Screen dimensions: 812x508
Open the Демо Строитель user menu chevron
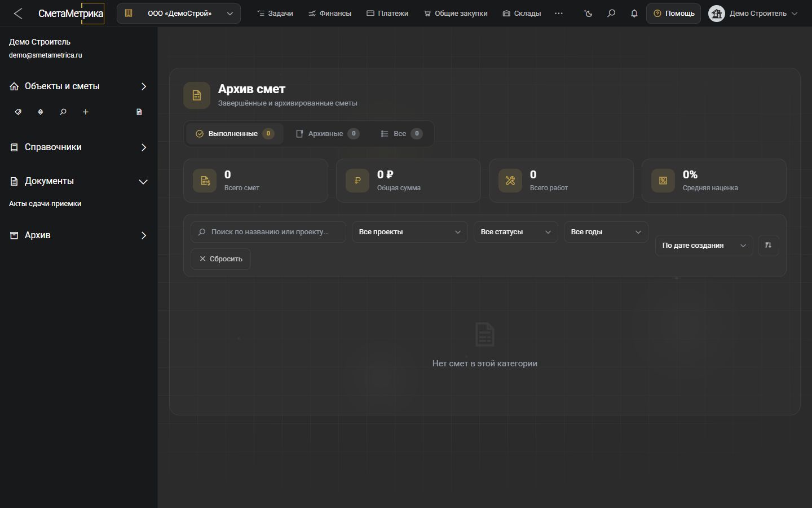795,14
